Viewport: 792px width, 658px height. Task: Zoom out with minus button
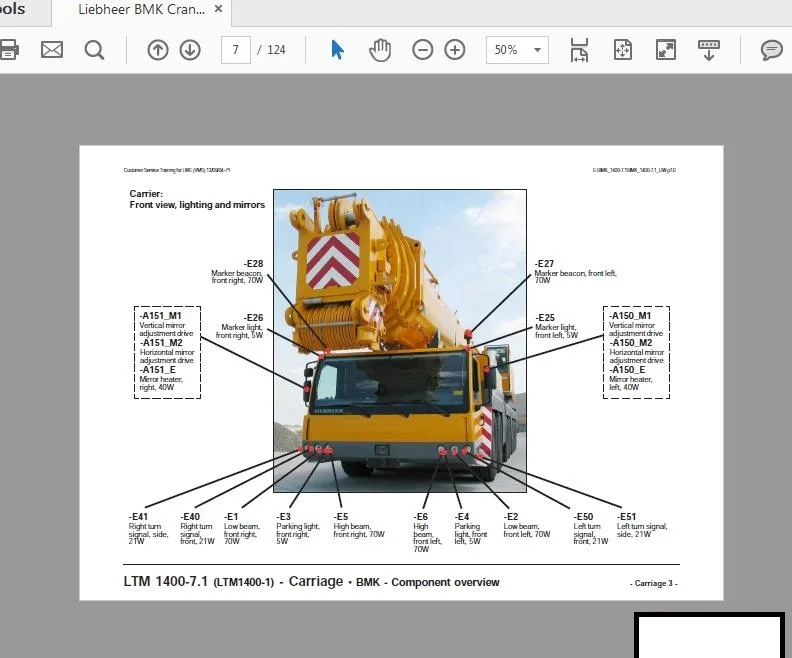pos(422,50)
